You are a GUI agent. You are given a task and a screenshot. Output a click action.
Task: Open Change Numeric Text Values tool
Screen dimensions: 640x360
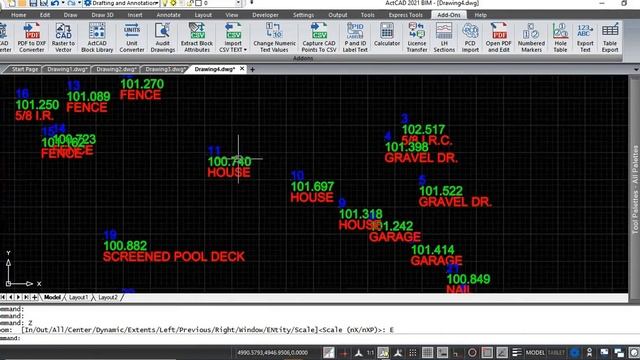[274, 38]
